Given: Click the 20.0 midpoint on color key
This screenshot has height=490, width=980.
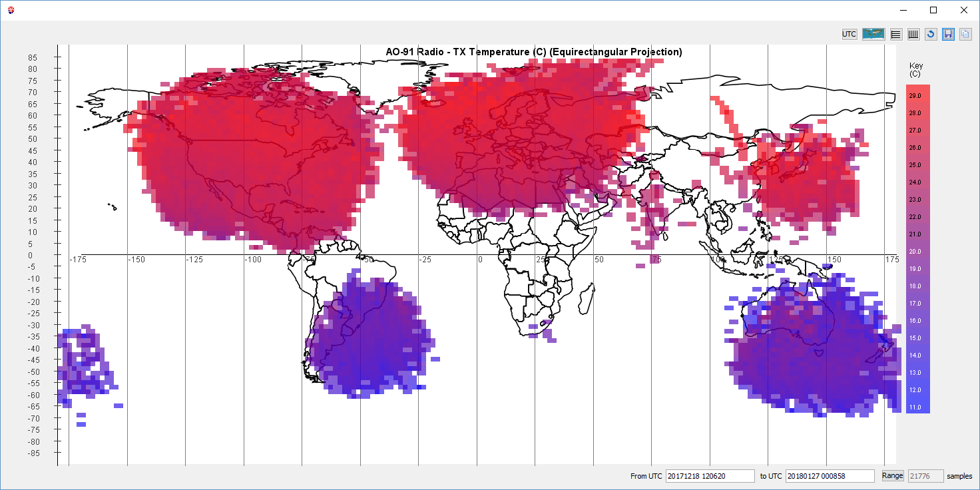Looking at the screenshot, I should pos(915,252).
